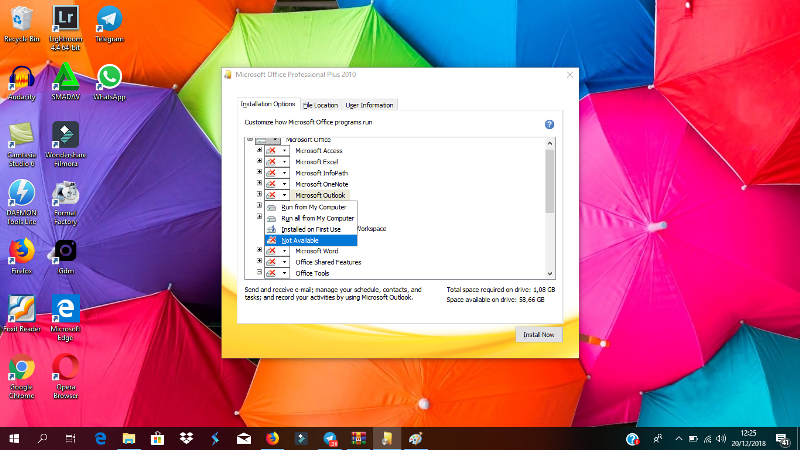Collapse the Office Tools tree node
Viewport: 800px width, 450px height.
pos(259,272)
